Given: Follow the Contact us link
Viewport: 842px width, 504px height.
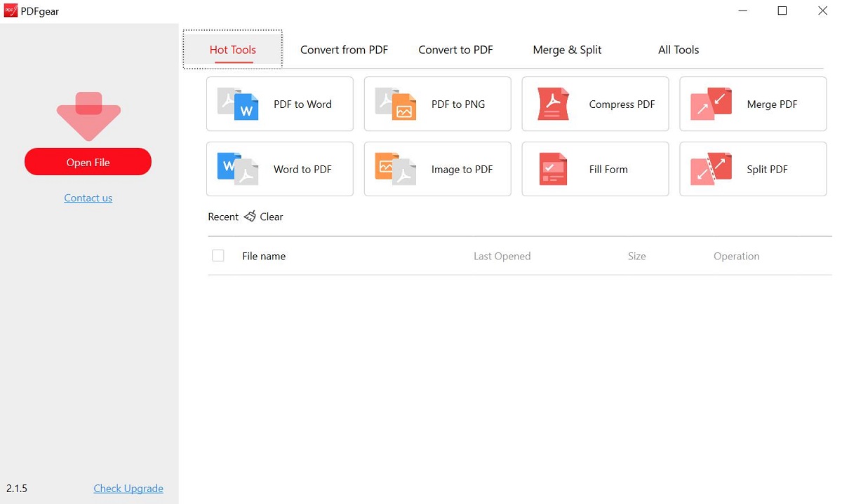Looking at the screenshot, I should pyautogui.click(x=88, y=198).
